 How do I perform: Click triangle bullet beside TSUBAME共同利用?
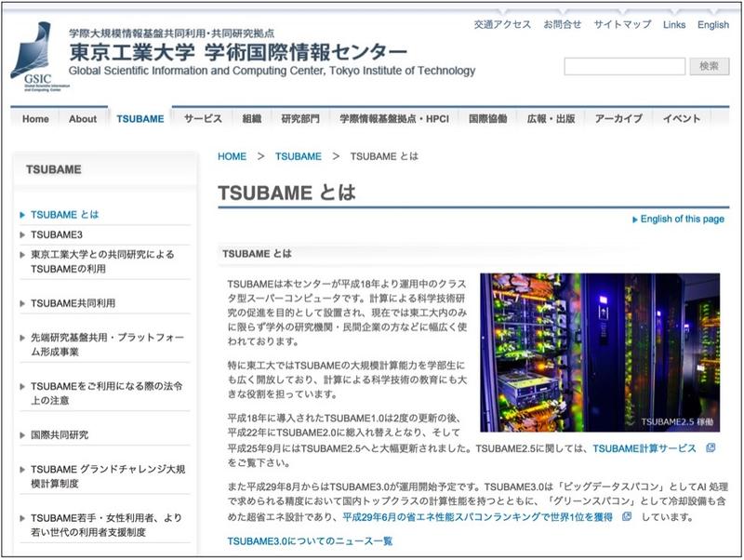tap(22, 303)
